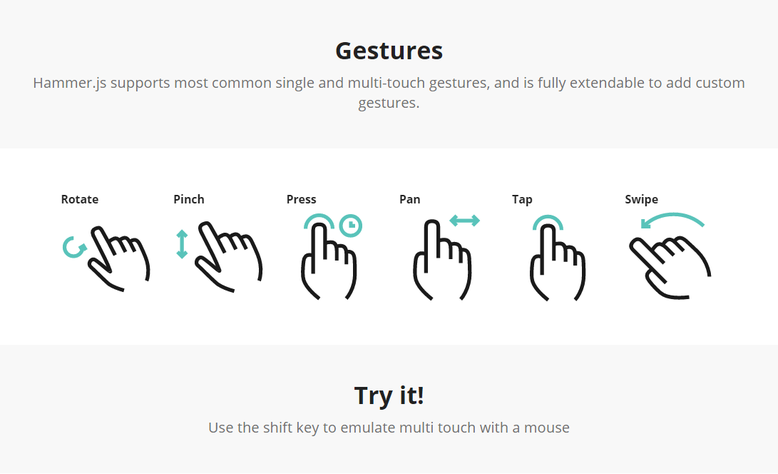Click the teal clock icon near Press
Image resolution: width=778 pixels, height=474 pixels.
click(x=351, y=226)
